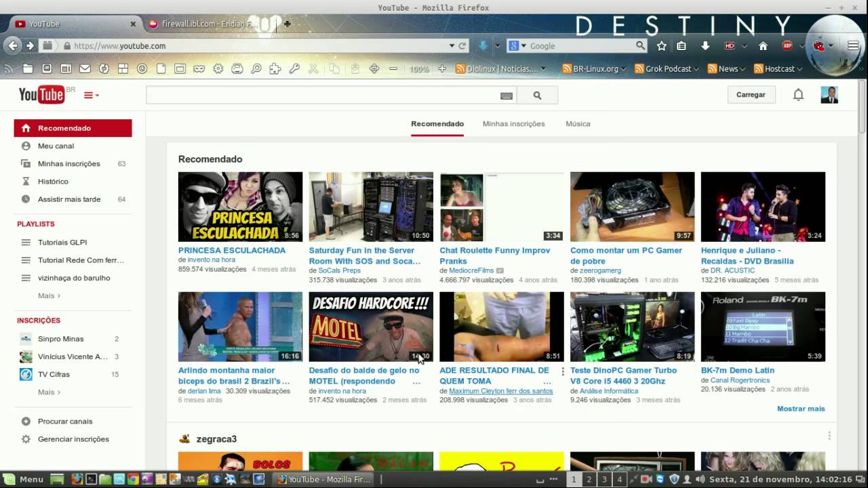Click the bookmarks list icon
This screenshot has height=488, width=868.
click(682, 46)
